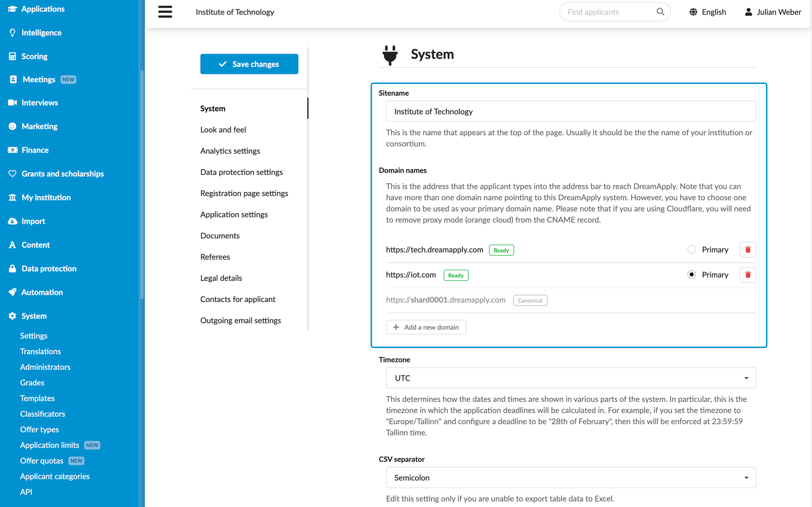Screen dimensions: 812x507
Task: Open Offer quotas in sidebar
Action: (42, 461)
